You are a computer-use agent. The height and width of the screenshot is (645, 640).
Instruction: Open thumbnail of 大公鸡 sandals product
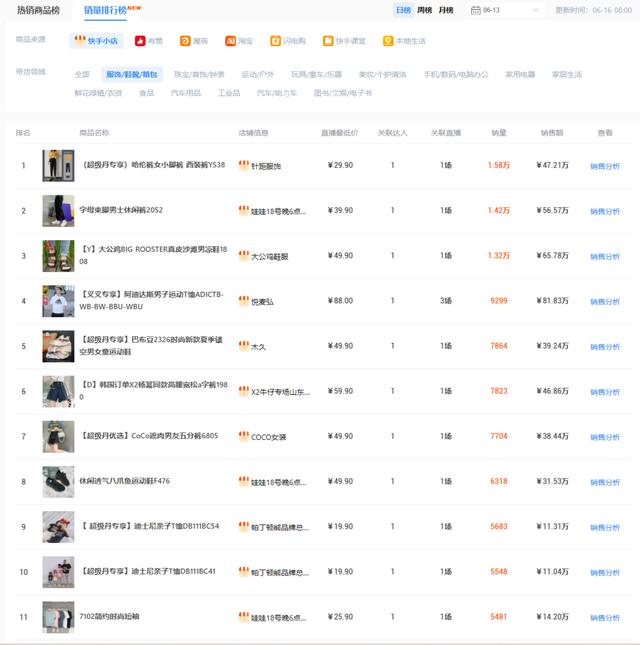[x=58, y=256]
